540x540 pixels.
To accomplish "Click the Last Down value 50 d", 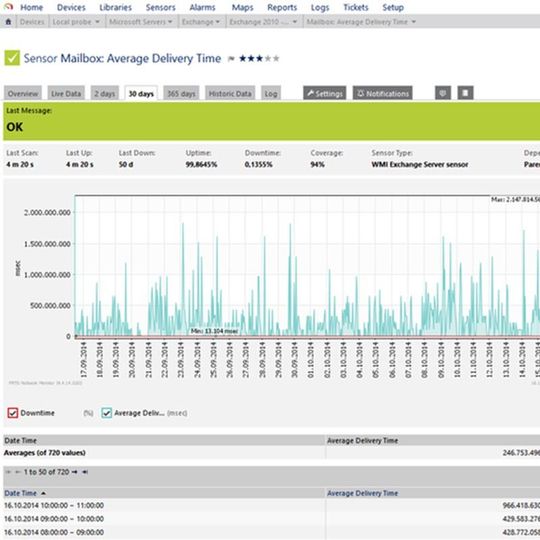I will pos(126,165).
